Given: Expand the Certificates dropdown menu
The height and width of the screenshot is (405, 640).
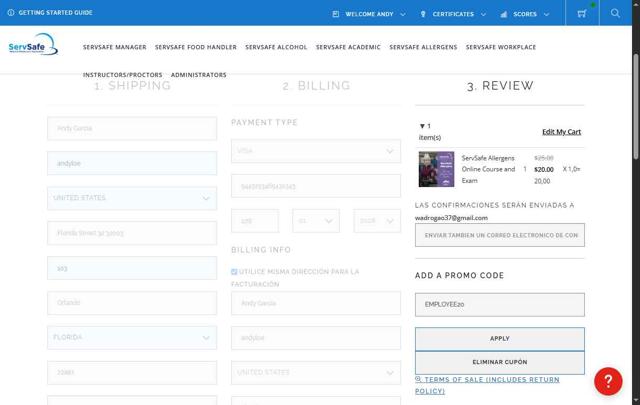Looking at the screenshot, I should (x=483, y=14).
